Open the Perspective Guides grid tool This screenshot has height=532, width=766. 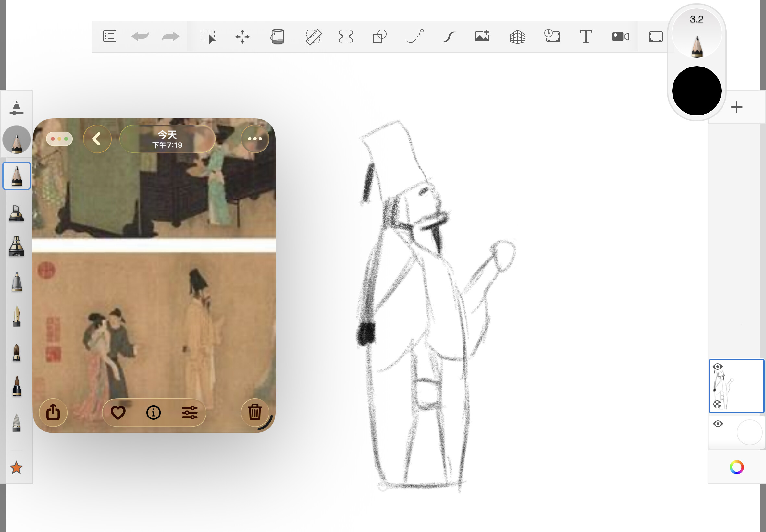(x=517, y=37)
